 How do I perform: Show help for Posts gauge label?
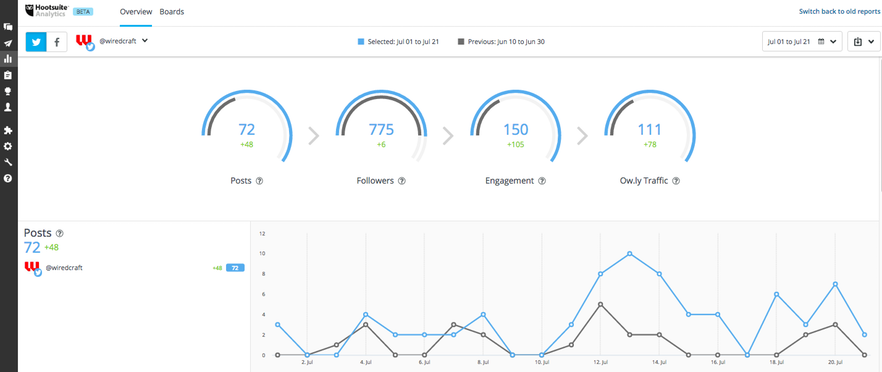[x=260, y=181]
